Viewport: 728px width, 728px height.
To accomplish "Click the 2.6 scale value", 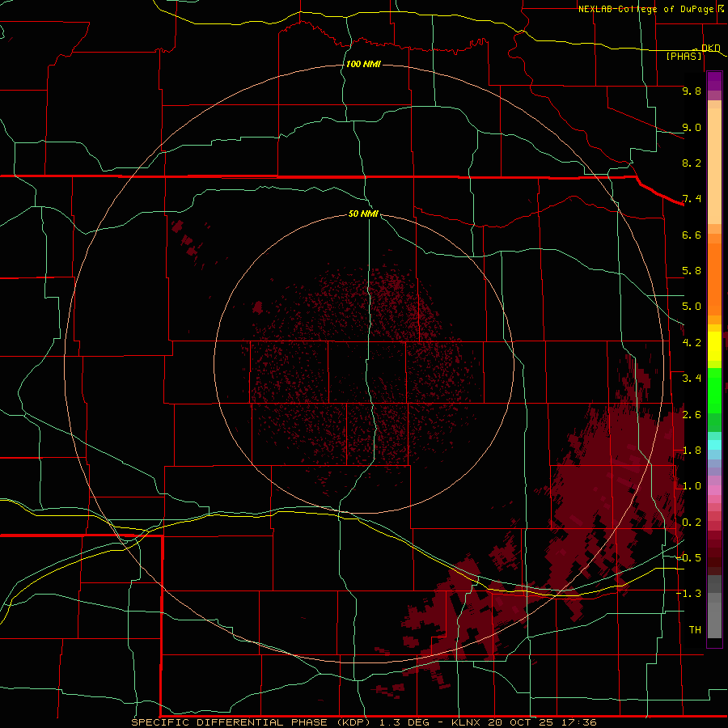I will pos(692,415).
